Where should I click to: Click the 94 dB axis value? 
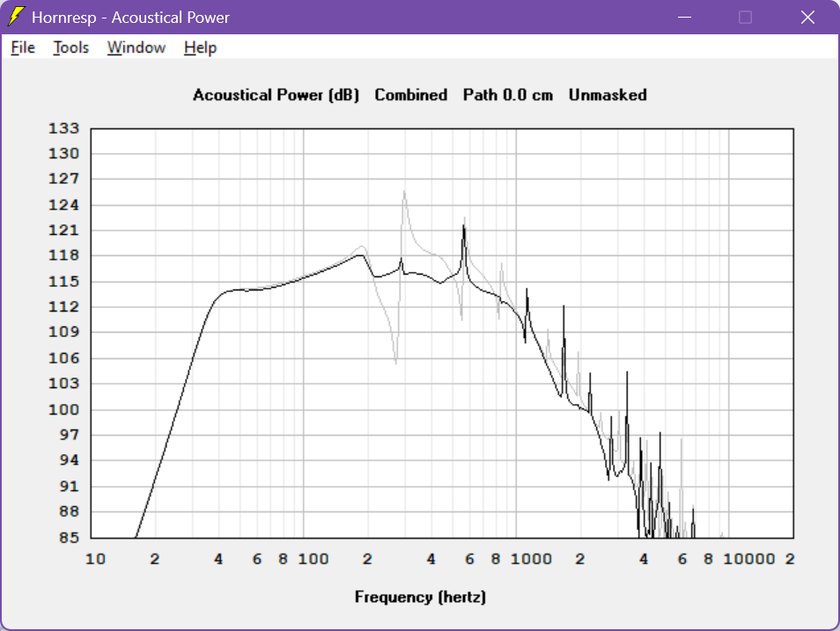point(69,460)
